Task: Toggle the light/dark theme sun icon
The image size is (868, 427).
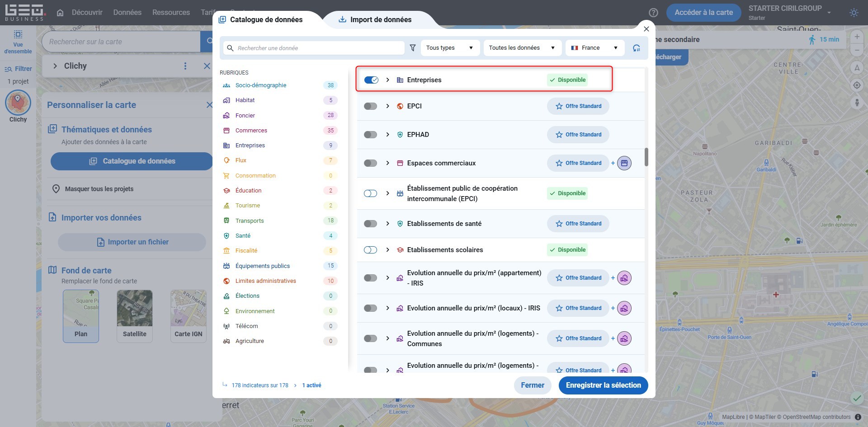Action: coord(854,13)
